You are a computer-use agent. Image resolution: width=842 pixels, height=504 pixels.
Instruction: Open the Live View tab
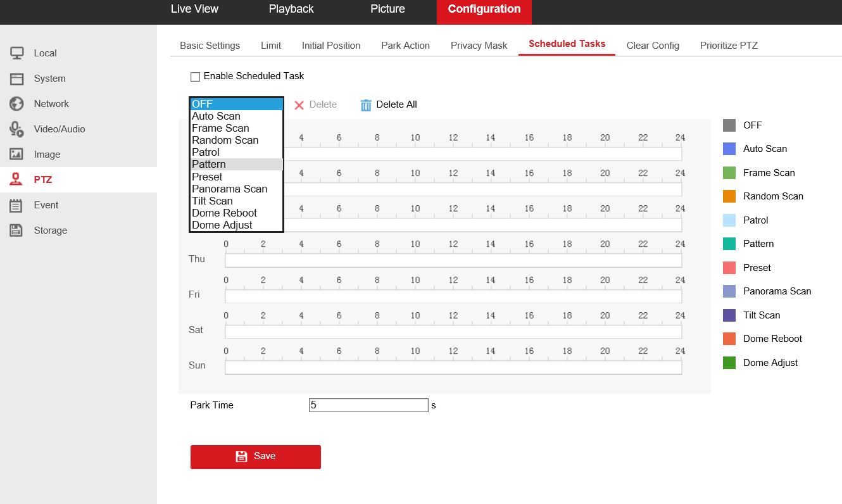pyautogui.click(x=194, y=9)
